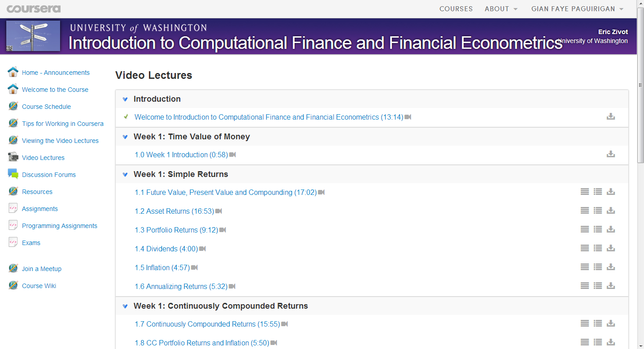Open the lecture notes icon for 1.5 Inflation
Image resolution: width=644 pixels, height=349 pixels.
pyautogui.click(x=598, y=267)
